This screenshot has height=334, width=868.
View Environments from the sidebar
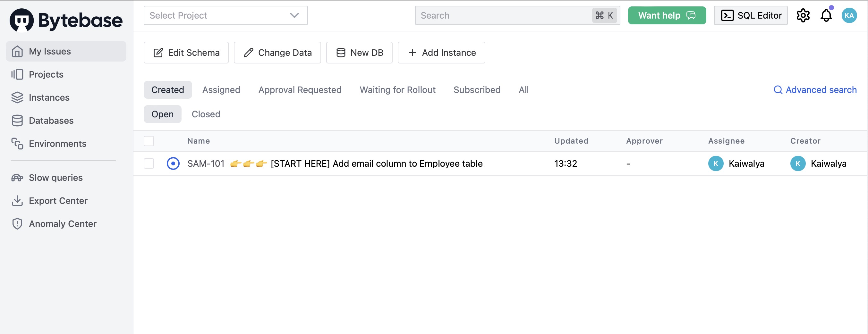click(x=57, y=143)
